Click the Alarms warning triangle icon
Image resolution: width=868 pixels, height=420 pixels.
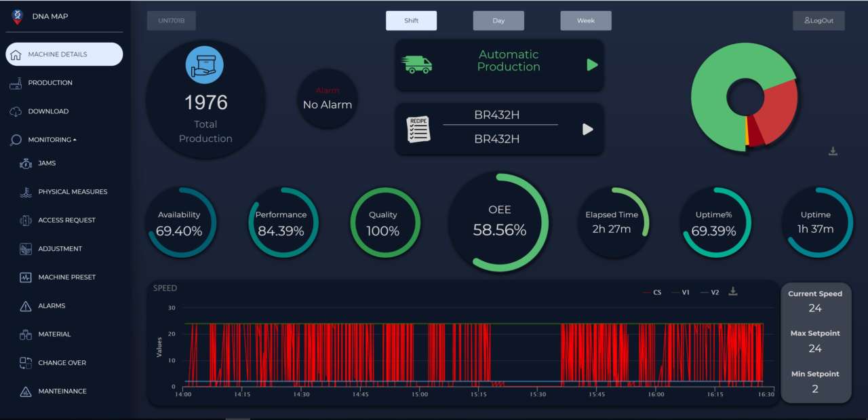(x=26, y=306)
